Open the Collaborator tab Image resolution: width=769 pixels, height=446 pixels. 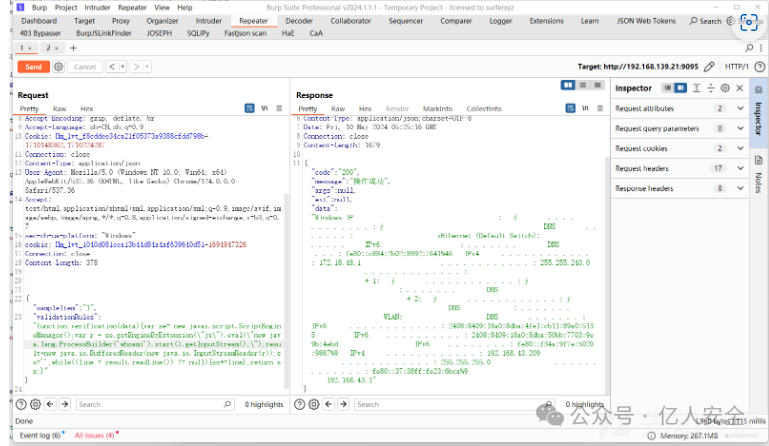click(x=351, y=21)
